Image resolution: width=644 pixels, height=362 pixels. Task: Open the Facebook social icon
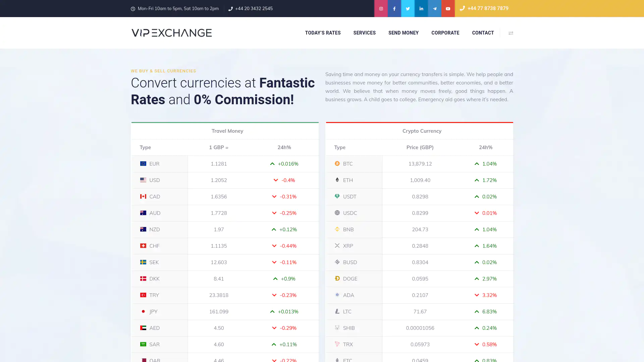click(x=394, y=9)
